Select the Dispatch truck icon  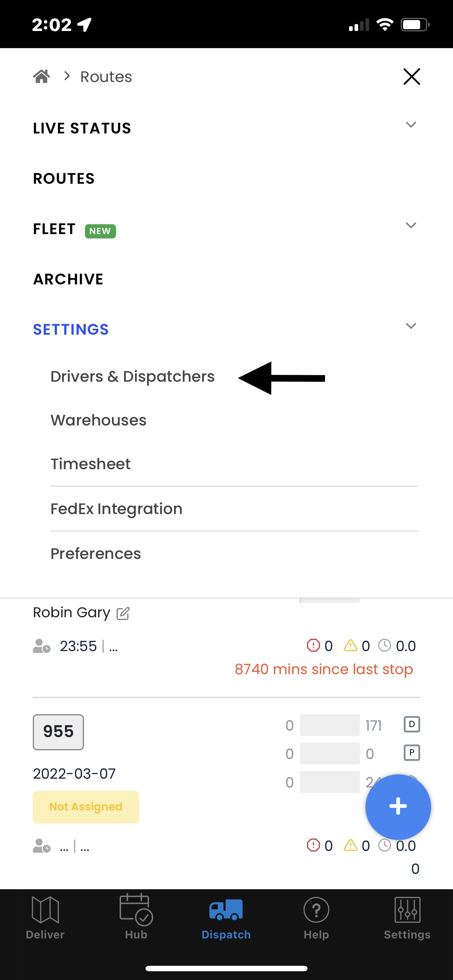coord(226,910)
